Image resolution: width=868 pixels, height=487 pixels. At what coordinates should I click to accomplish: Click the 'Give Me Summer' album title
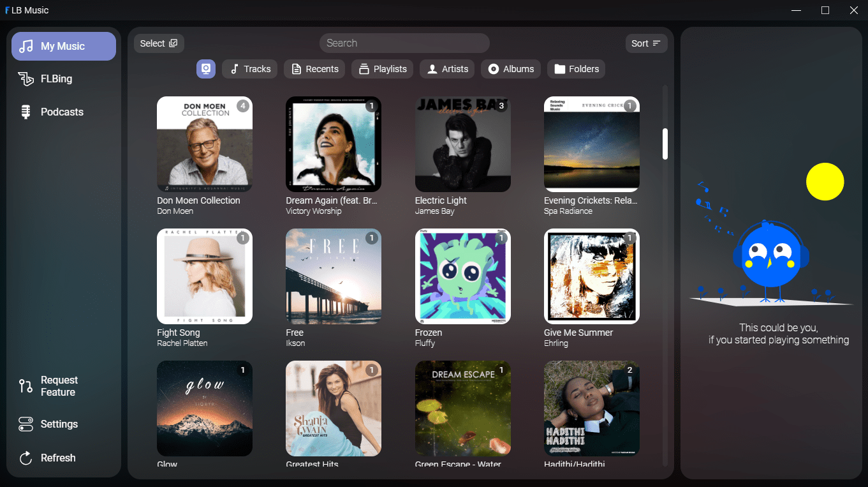coord(578,333)
